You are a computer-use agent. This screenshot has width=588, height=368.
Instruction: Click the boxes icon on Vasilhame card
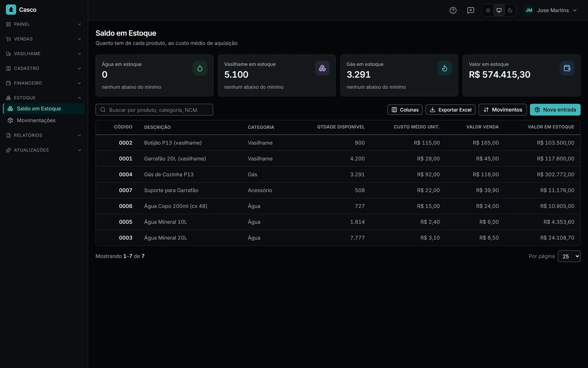pos(322,68)
